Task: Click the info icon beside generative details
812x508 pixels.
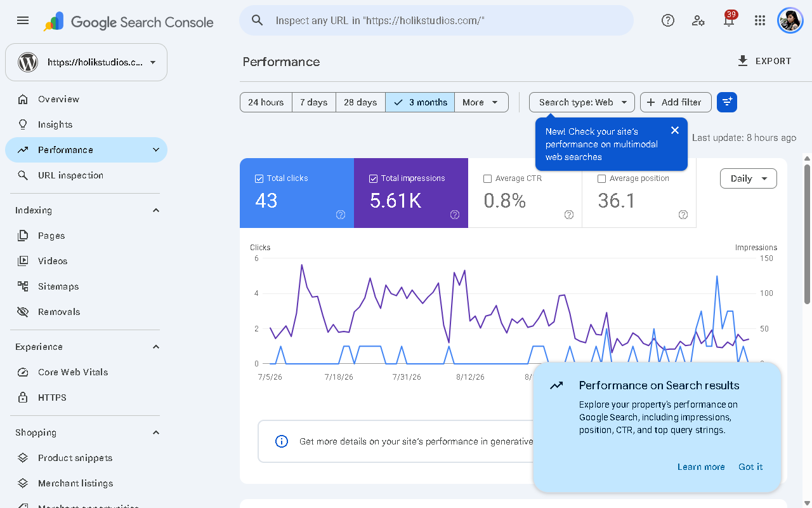Action: tap(282, 441)
